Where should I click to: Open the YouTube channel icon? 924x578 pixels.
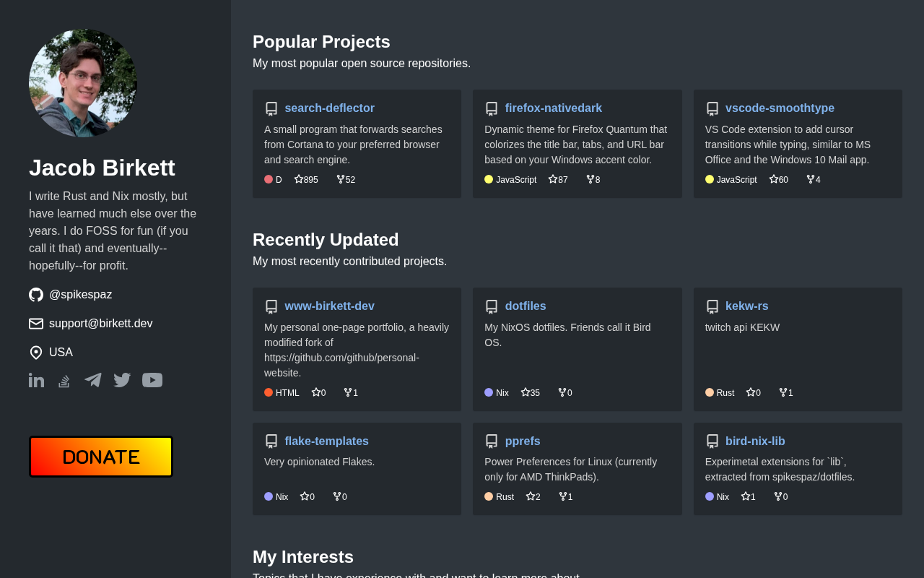tap(152, 380)
